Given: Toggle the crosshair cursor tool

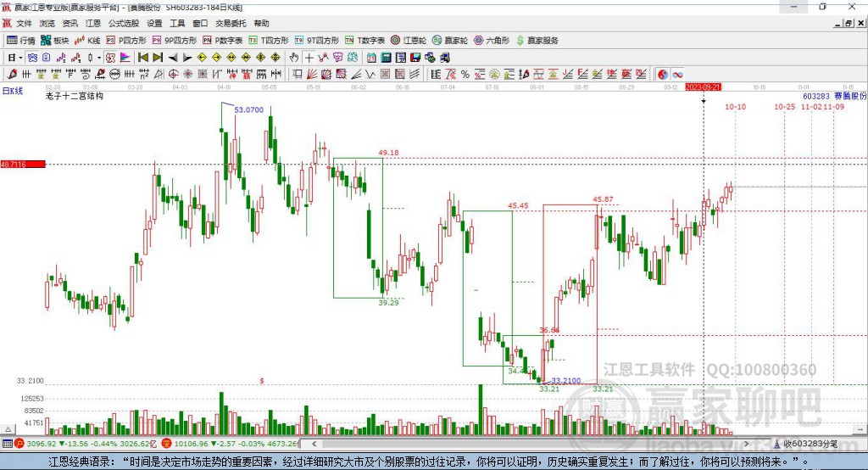Looking at the screenshot, I should 309,58.
